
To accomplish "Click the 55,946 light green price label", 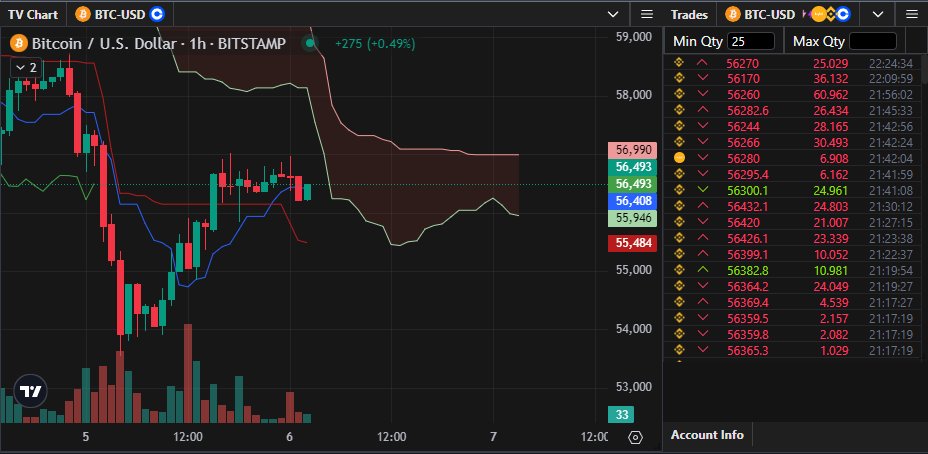I will 633,218.
